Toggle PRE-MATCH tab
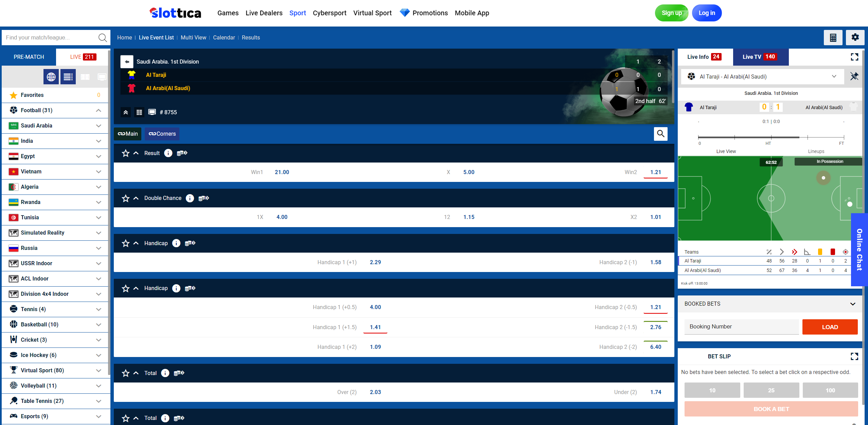The image size is (868, 425). [x=28, y=56]
